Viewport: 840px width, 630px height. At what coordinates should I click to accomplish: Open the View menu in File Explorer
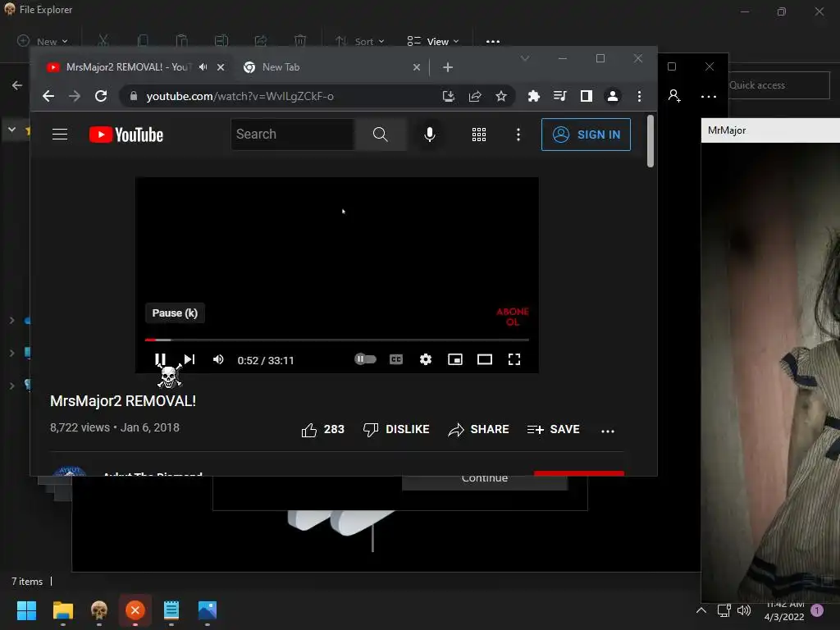(x=433, y=41)
